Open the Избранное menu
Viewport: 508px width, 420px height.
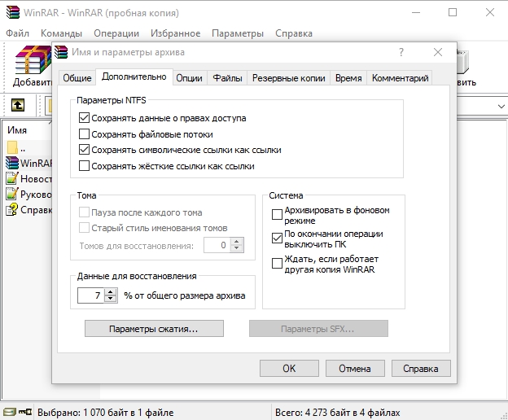(x=175, y=33)
